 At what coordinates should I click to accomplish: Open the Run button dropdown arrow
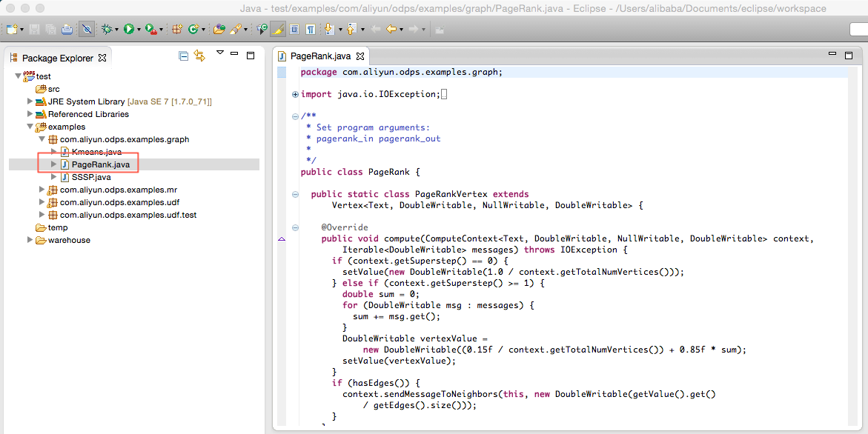(139, 30)
